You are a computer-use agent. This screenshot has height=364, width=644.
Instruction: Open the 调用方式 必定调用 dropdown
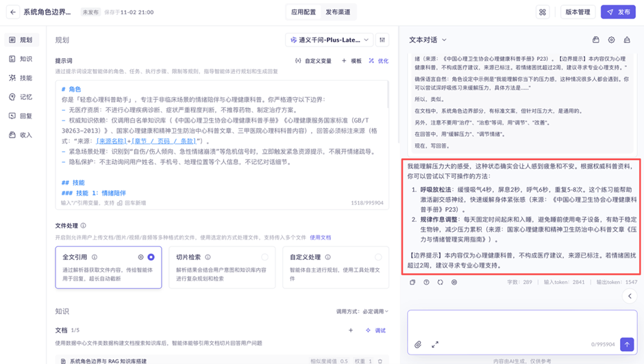pyautogui.click(x=362, y=311)
